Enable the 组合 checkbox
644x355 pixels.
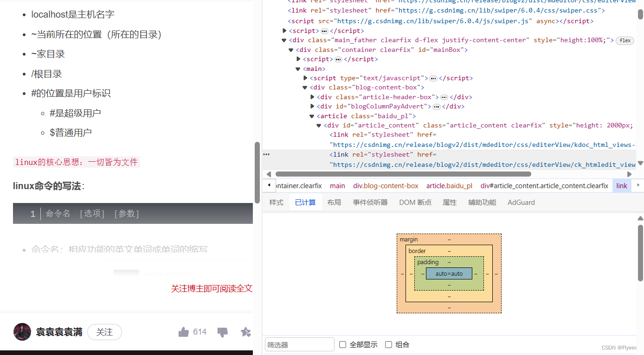[389, 344]
